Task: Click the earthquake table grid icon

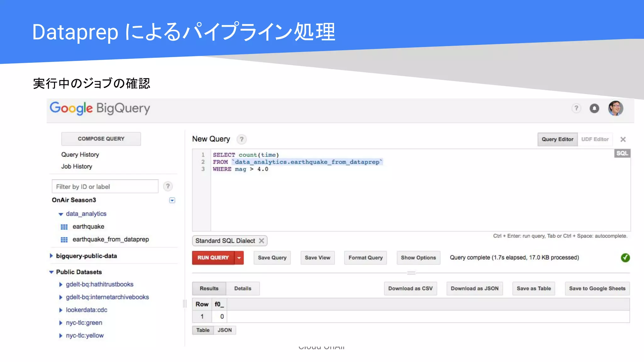Action: coord(64,227)
